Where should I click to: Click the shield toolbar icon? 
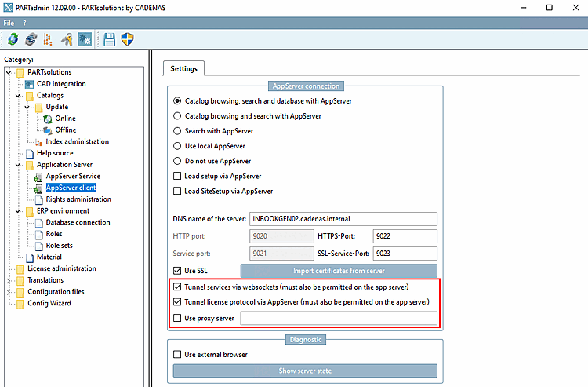pyautogui.click(x=128, y=39)
